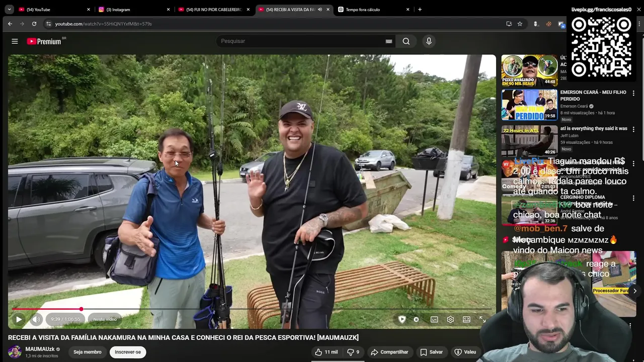Switch to the '(3) Instagram' tab
The image size is (644, 362).
pyautogui.click(x=131, y=10)
